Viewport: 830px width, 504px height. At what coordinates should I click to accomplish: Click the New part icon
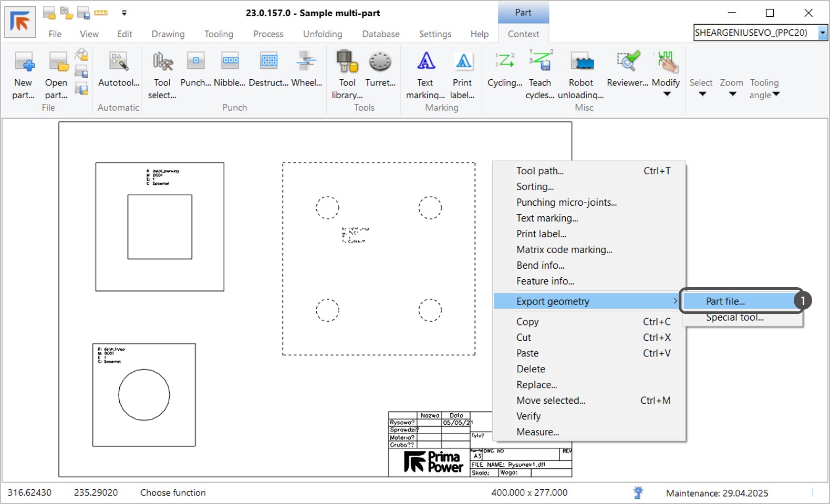click(x=24, y=62)
